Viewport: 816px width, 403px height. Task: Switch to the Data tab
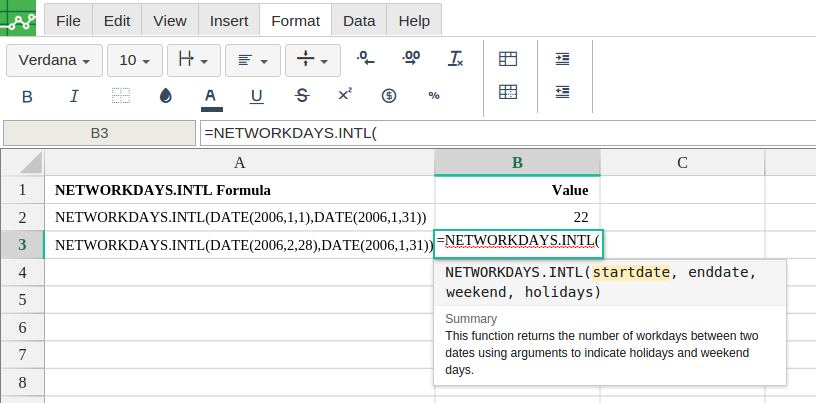[x=359, y=20]
